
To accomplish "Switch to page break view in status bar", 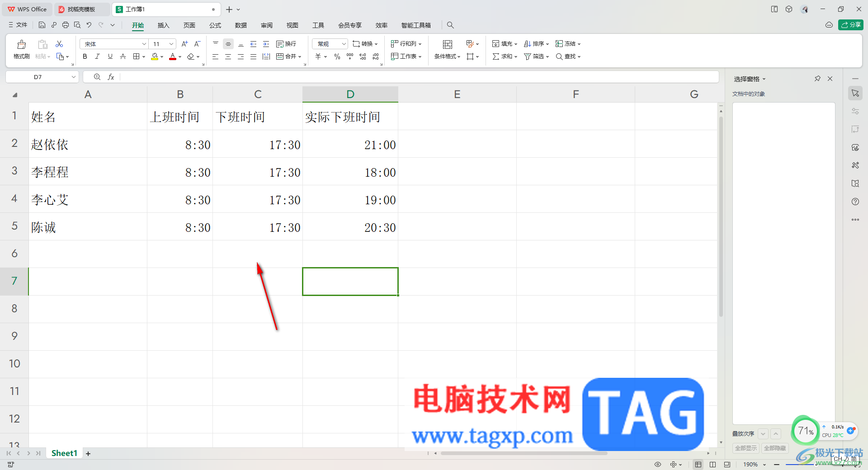I will click(x=713, y=465).
